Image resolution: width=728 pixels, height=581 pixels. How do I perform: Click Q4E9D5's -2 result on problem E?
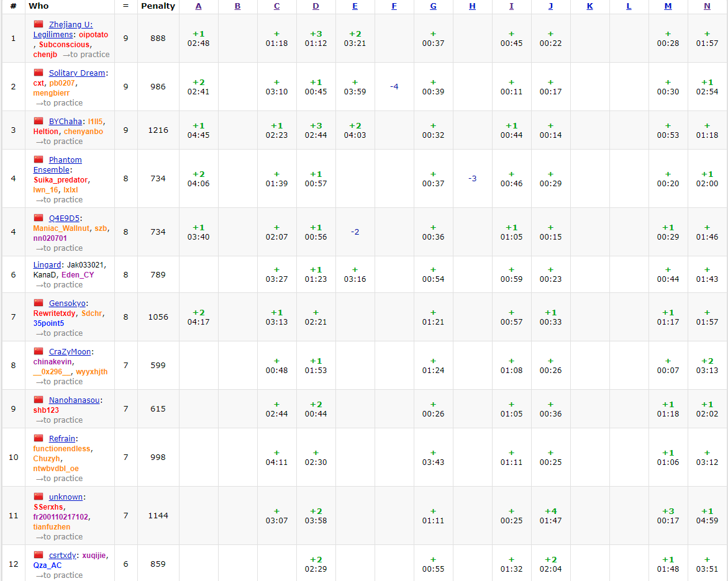(x=355, y=232)
